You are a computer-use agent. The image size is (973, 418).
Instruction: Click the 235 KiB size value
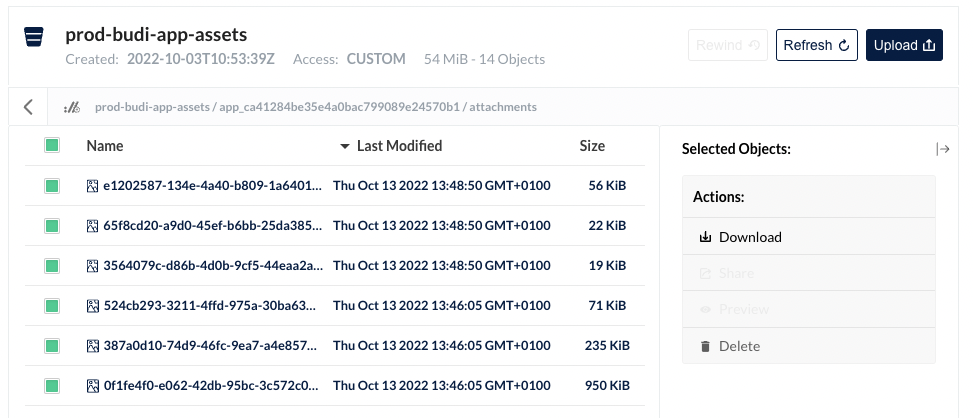click(607, 345)
